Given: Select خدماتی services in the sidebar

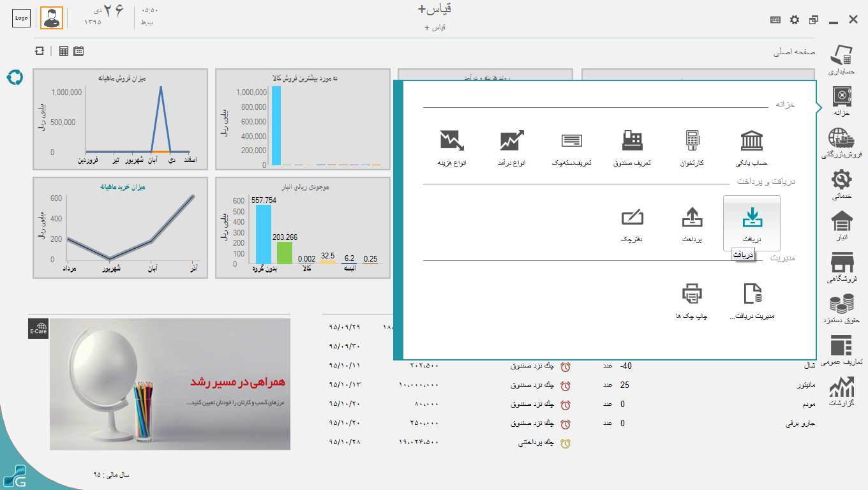Looking at the screenshot, I should click(842, 185).
